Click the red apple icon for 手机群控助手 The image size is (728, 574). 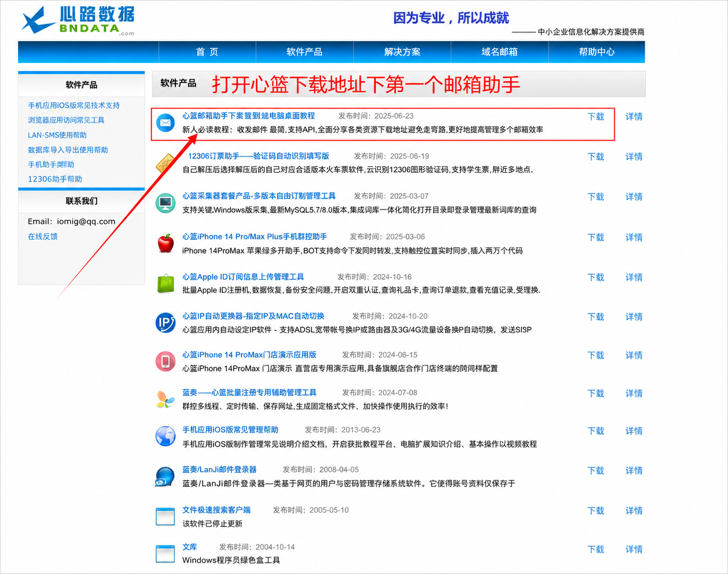point(166,243)
